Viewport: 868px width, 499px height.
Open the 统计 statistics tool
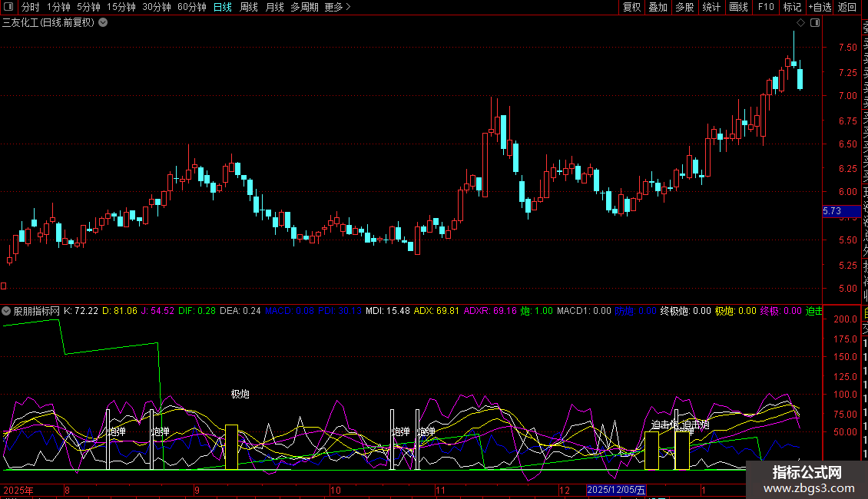click(x=711, y=7)
